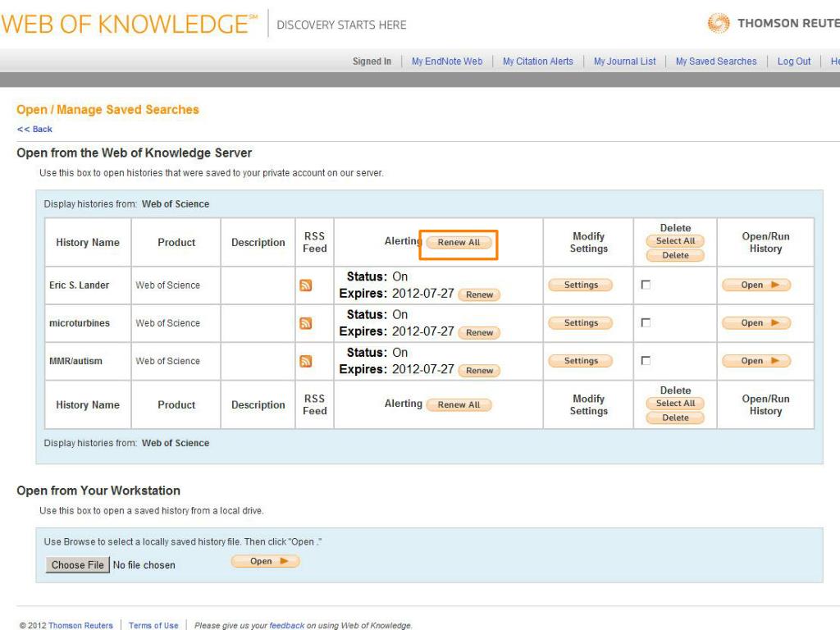Viewport: 840px width, 630px height.
Task: Click Log Out link
Action: click(x=794, y=61)
